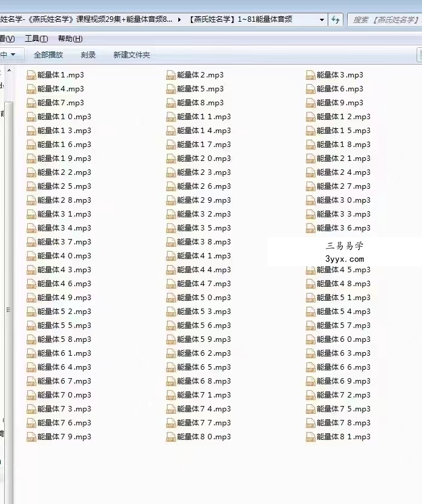This screenshot has width=422, height=504.
Task: Select the MP3 icon of 能量体48.mp3
Action: [x=311, y=284]
